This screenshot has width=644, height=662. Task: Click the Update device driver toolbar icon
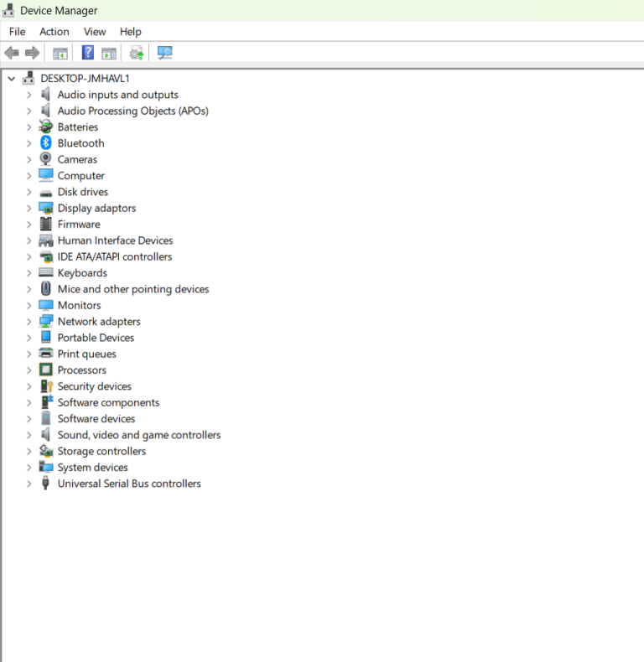coord(136,53)
